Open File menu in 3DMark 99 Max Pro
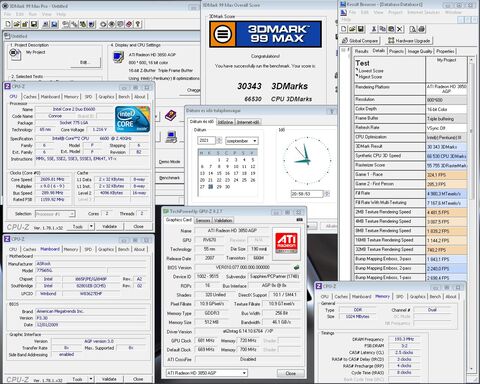The height and width of the screenshot is (384, 480). [x=8, y=14]
